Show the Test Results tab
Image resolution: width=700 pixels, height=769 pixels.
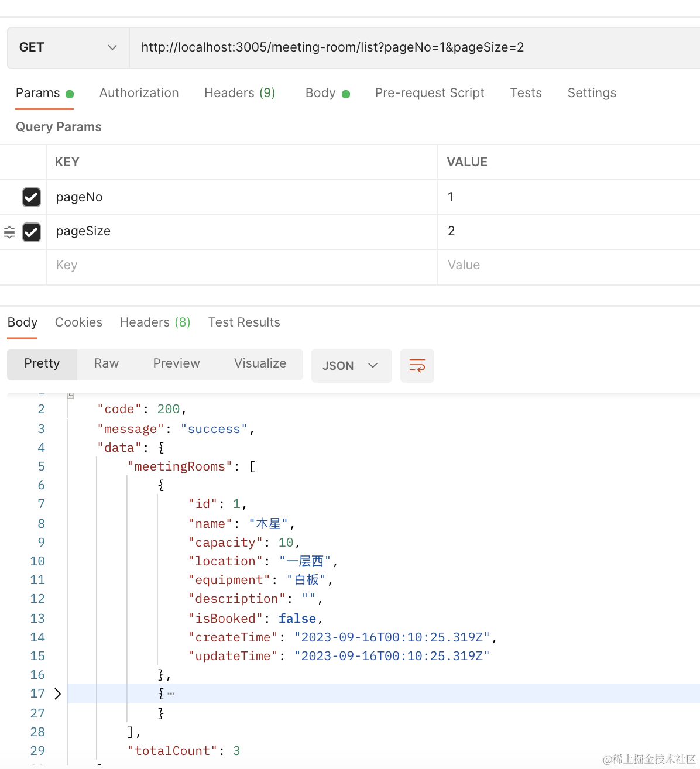244,322
